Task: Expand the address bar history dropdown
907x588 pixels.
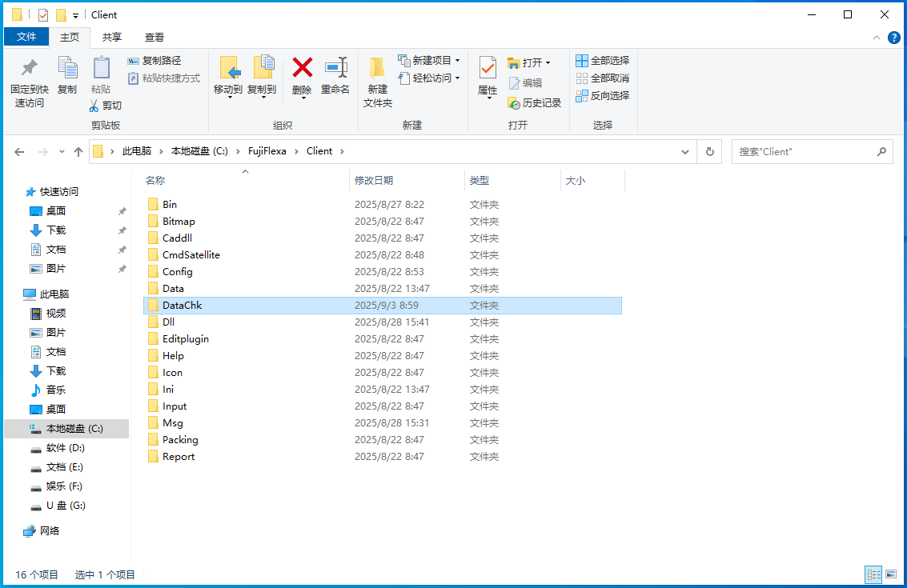Action: [x=685, y=151]
